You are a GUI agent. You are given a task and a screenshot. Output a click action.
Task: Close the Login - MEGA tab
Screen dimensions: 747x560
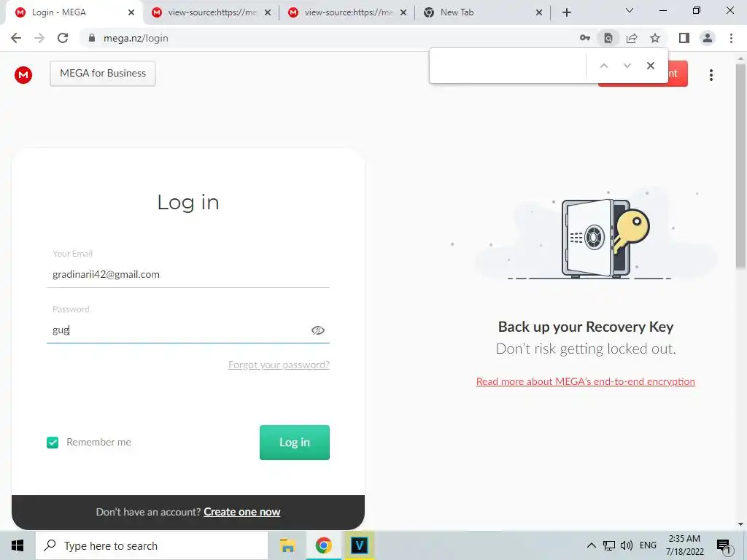131,12
